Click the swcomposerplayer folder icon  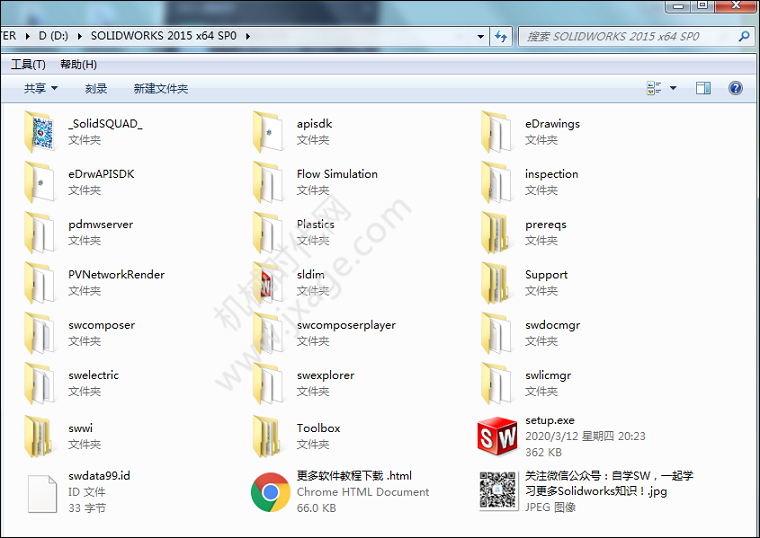point(268,333)
